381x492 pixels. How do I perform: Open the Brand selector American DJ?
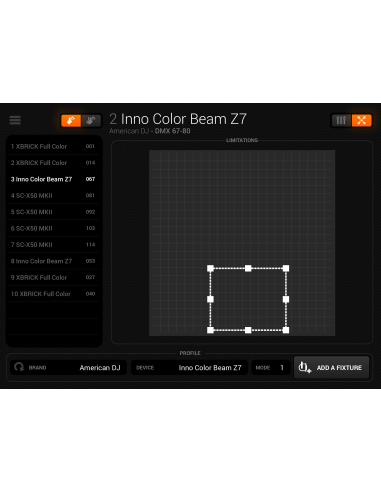pyautogui.click(x=68, y=367)
